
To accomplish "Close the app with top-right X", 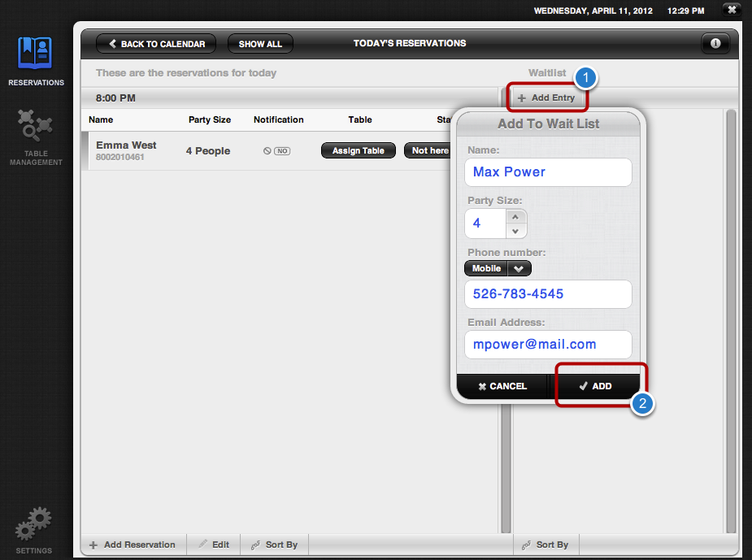I will click(732, 10).
